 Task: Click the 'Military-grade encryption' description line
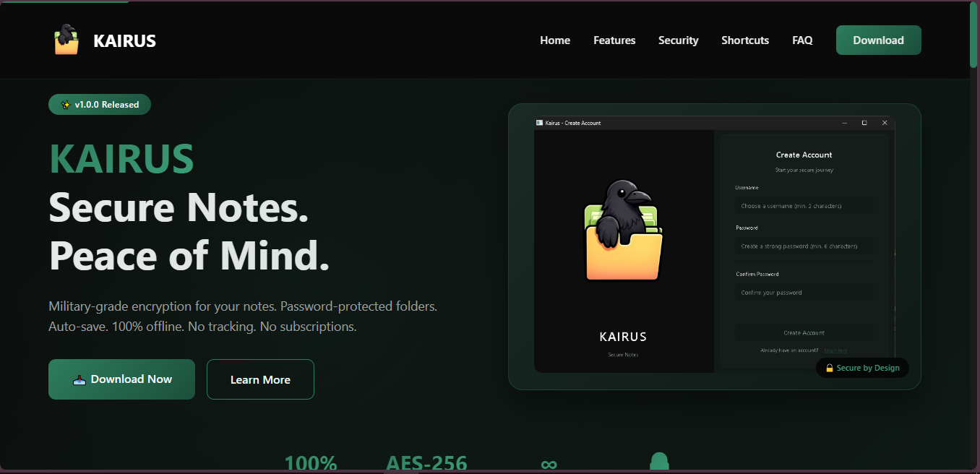point(243,306)
